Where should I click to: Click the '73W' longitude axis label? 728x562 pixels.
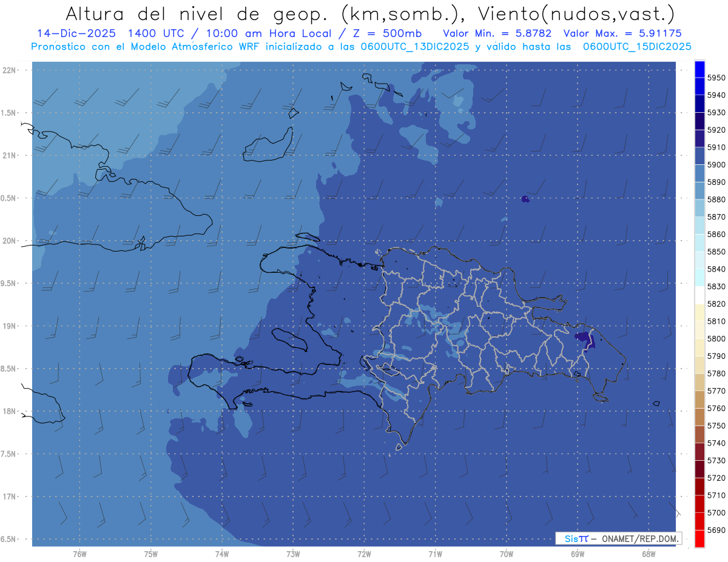pos(293,554)
